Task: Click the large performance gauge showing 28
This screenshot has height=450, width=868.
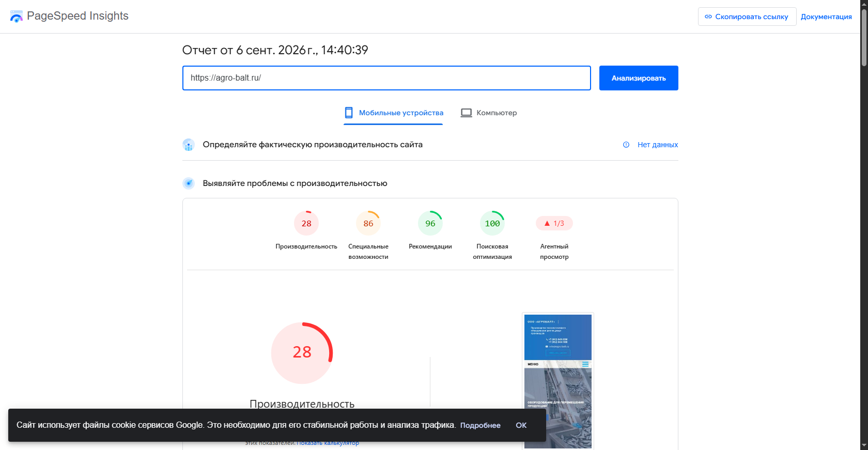Action: coord(302,353)
